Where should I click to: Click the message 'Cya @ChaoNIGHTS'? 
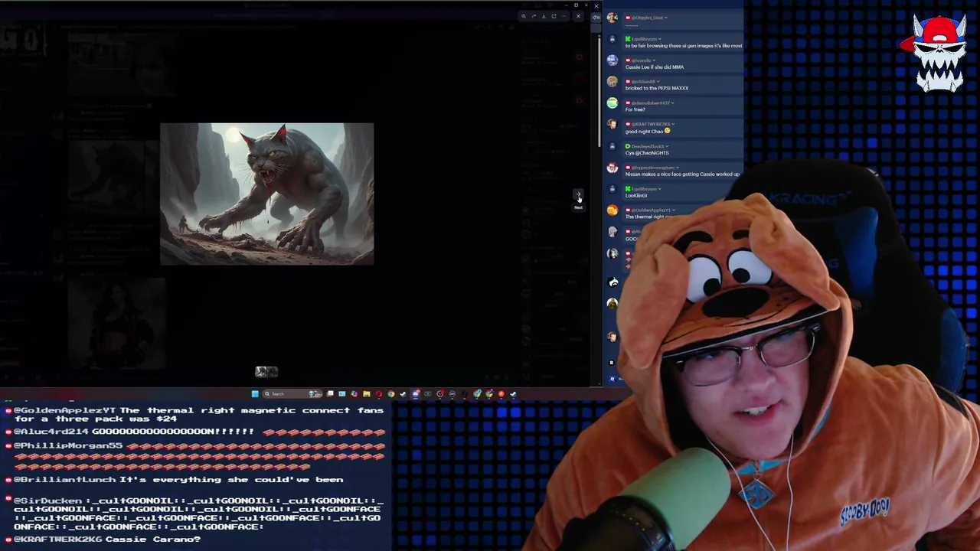tap(647, 153)
